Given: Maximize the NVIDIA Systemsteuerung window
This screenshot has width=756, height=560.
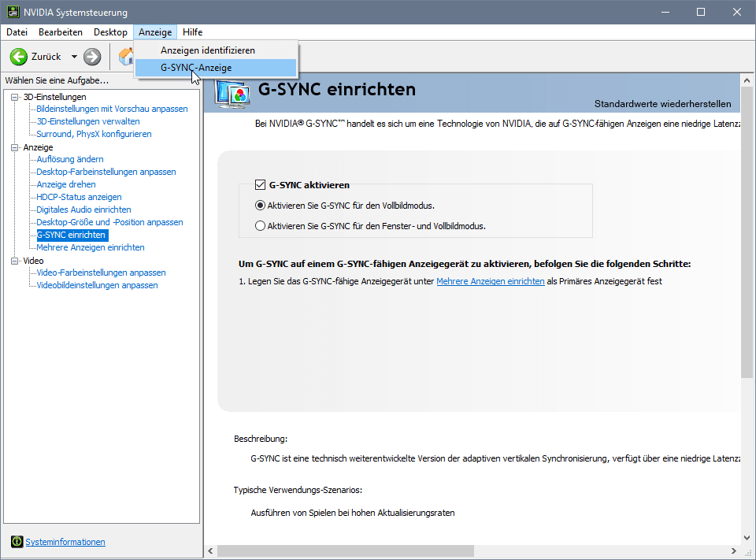Looking at the screenshot, I should 701,12.
